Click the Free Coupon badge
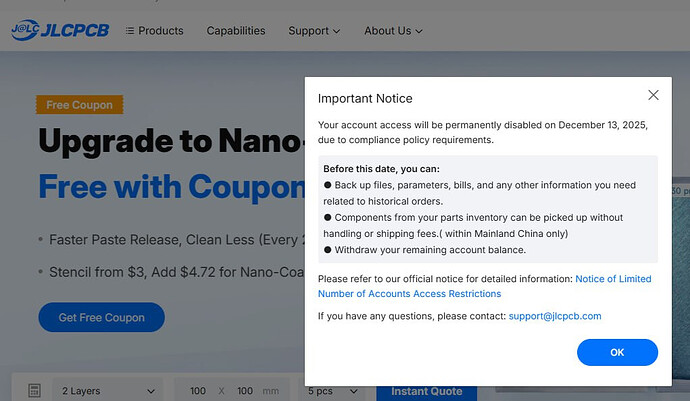This screenshot has height=401, width=690. [x=79, y=105]
